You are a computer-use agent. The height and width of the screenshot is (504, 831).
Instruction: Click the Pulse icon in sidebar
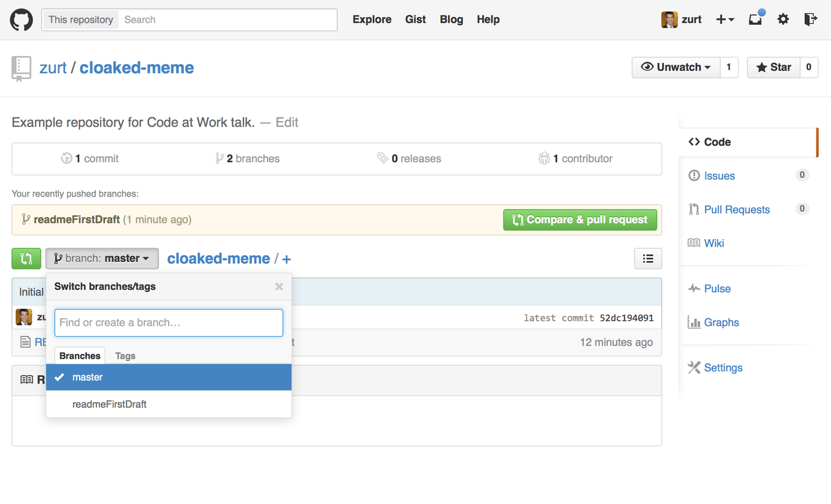coord(694,288)
